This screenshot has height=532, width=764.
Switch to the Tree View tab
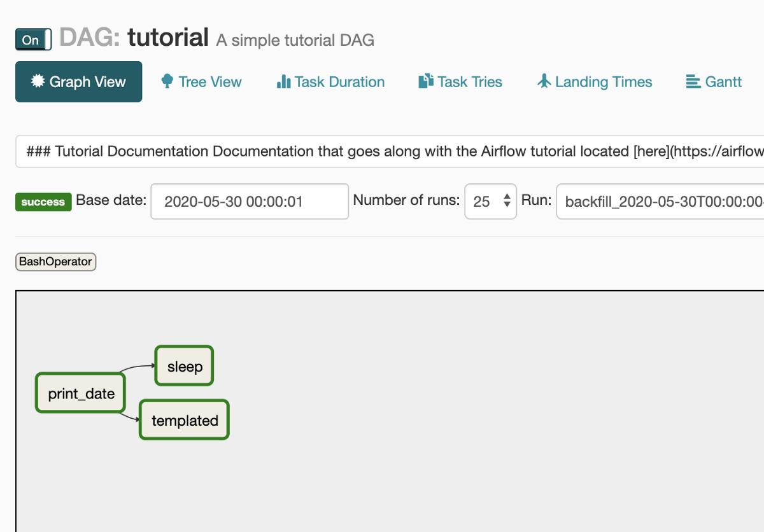pos(202,81)
